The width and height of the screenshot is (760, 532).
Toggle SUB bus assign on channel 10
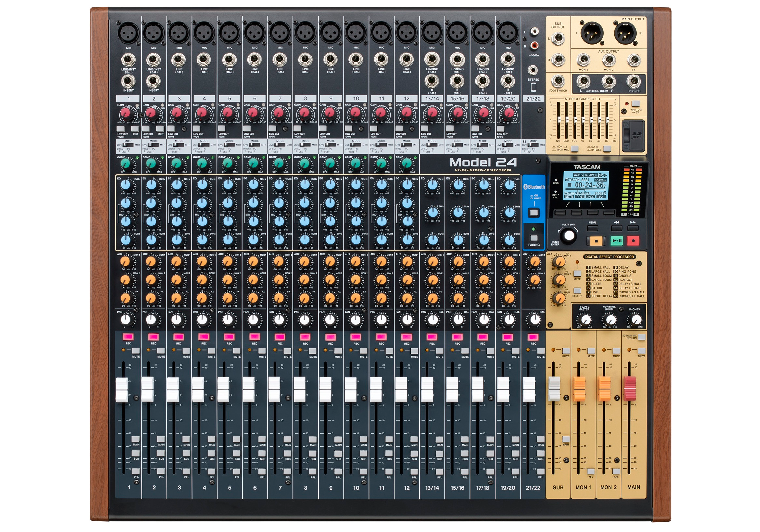coord(363,453)
